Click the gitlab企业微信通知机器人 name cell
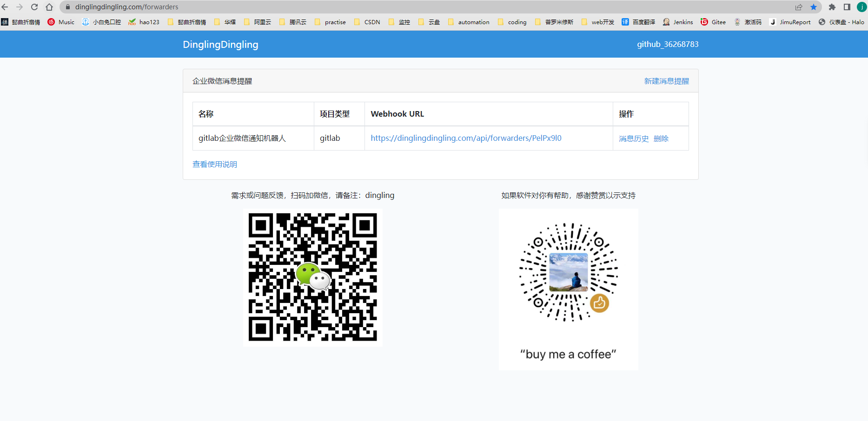Screen dimensions: 868x421 [x=253, y=138]
